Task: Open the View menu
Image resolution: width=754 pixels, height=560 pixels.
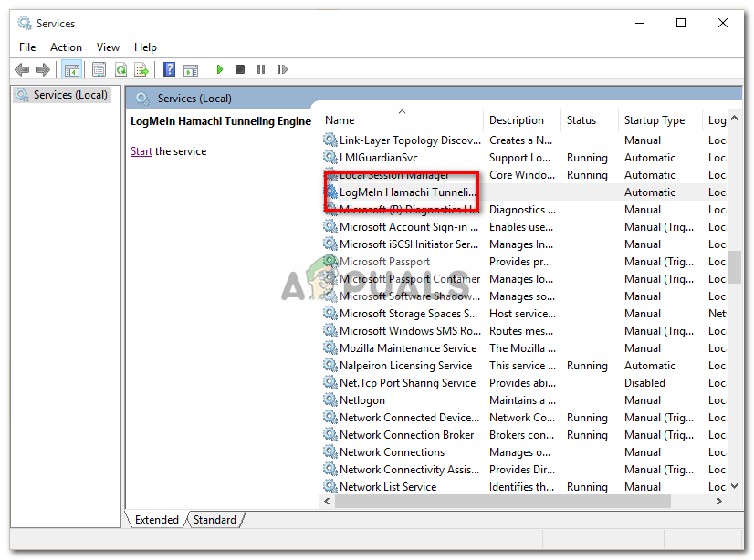Action: point(108,47)
